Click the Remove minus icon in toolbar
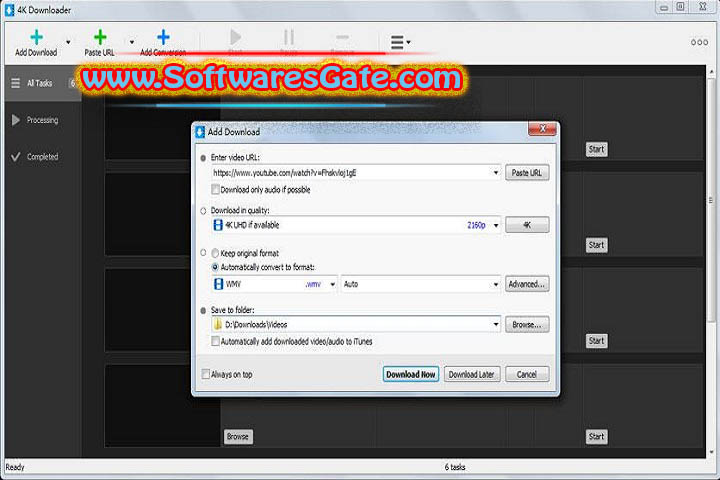The height and width of the screenshot is (480, 720). pos(343,37)
